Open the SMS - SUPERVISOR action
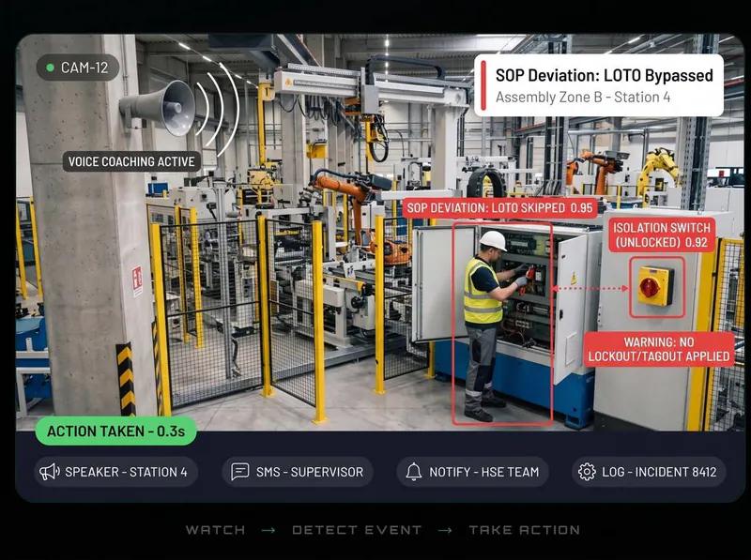Image resolution: width=751 pixels, height=560 pixels. pos(297,472)
